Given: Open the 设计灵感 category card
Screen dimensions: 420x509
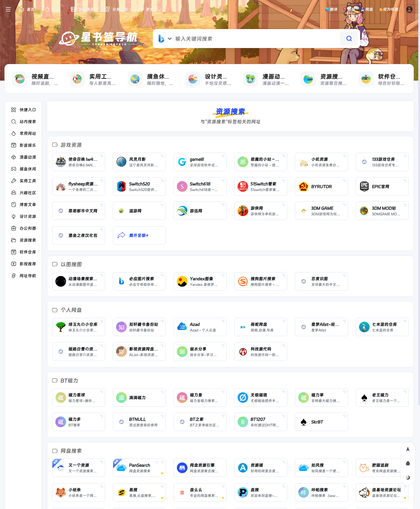Looking at the screenshot, I should click(209, 79).
